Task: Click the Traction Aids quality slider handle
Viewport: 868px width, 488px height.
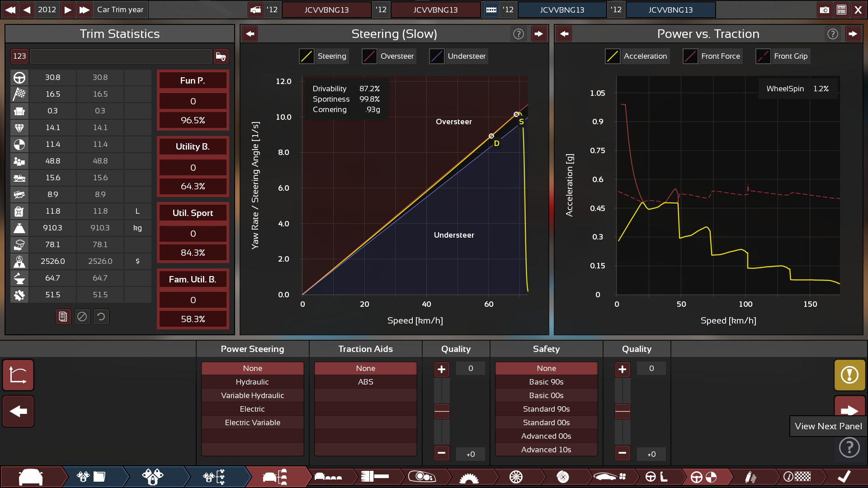Action: point(442,411)
